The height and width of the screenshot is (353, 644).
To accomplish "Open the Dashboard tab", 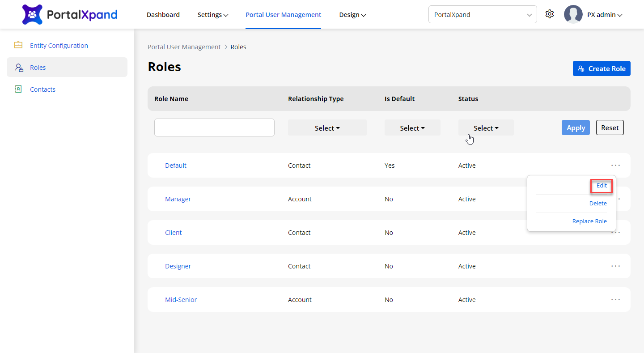I will point(163,15).
